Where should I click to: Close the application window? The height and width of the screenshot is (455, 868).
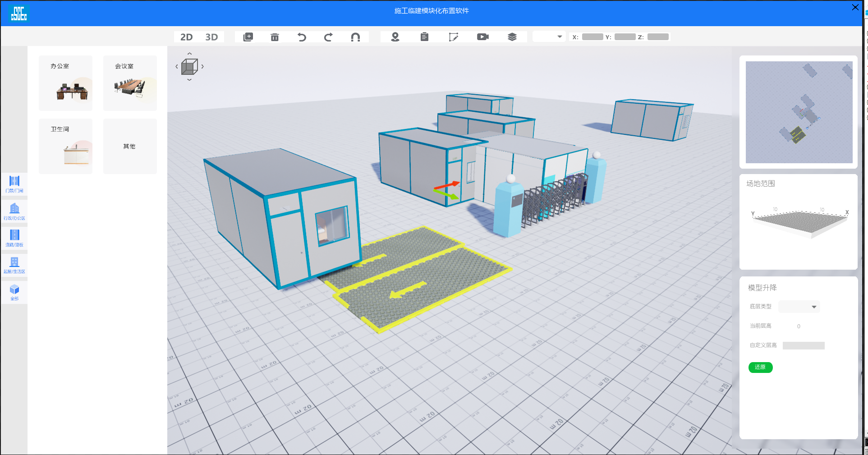855,7
